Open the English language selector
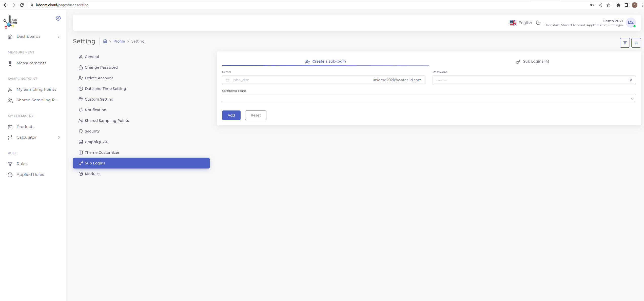Viewport: 644px width, 301px height. [x=521, y=23]
